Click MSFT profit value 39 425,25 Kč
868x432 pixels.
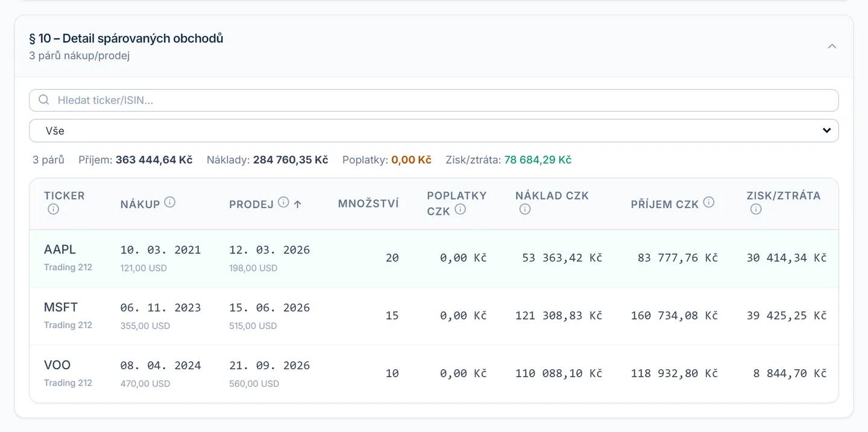pos(787,316)
